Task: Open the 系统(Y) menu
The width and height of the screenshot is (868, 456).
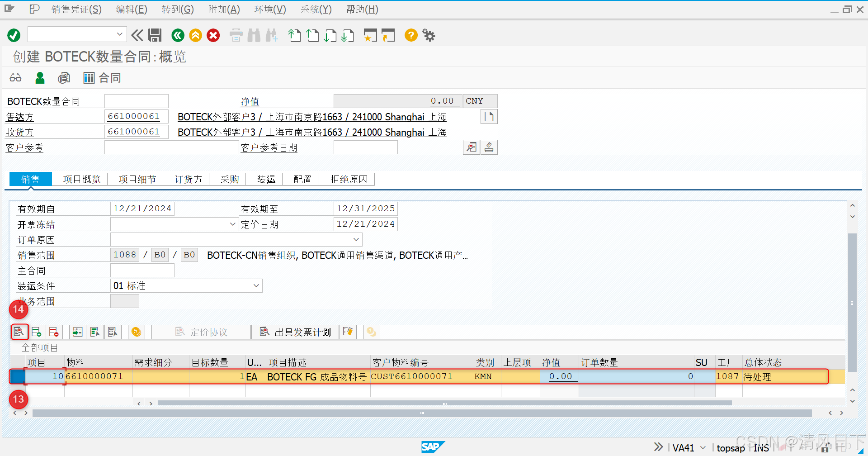Action: [x=316, y=9]
